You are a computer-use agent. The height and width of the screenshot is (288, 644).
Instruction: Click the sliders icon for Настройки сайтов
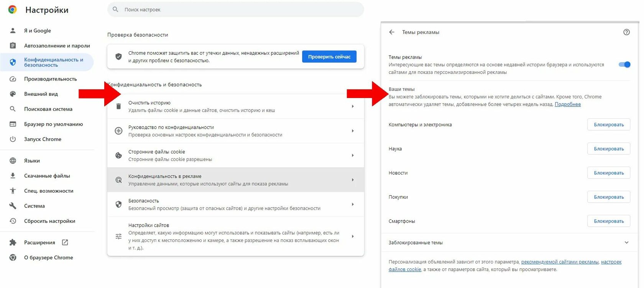[x=118, y=237]
